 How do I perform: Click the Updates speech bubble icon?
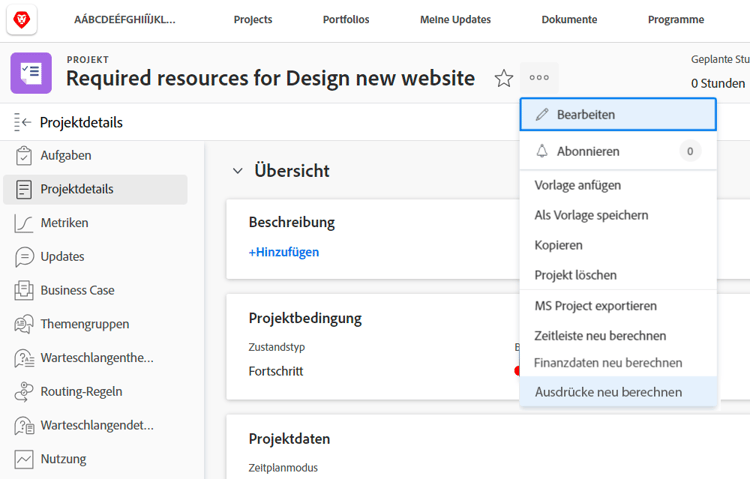coord(24,256)
